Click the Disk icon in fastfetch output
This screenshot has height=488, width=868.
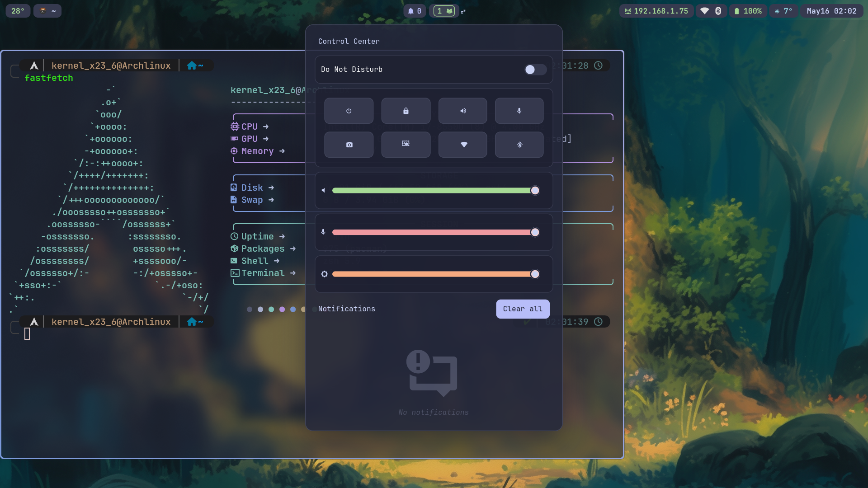pos(234,188)
